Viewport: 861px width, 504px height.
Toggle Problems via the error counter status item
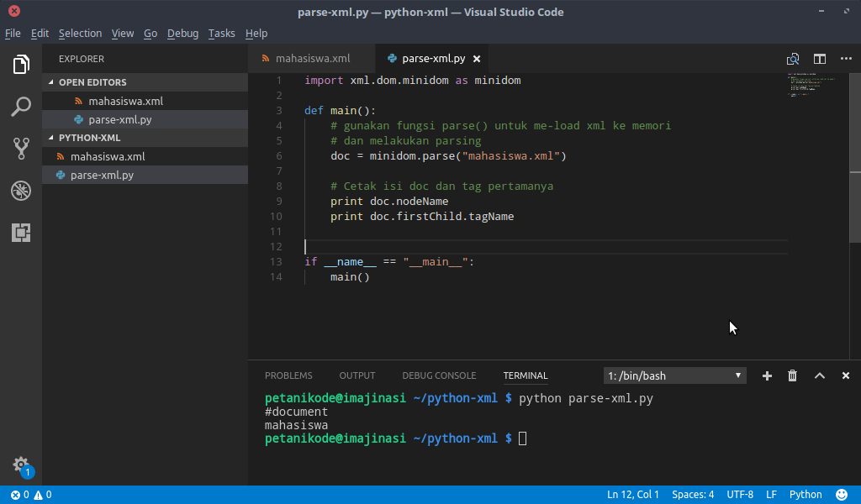[25, 495]
